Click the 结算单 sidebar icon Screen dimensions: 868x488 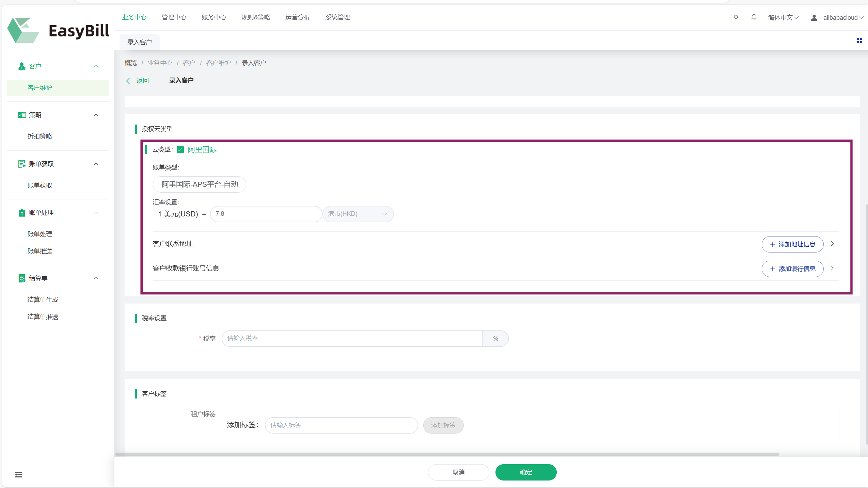(22, 278)
